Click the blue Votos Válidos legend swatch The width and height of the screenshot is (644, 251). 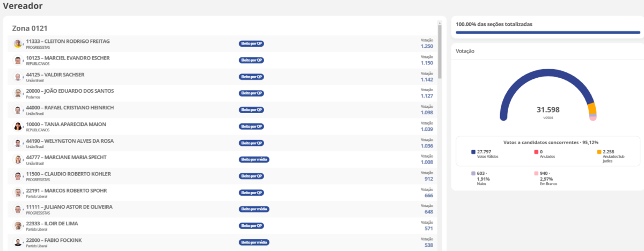coord(473,152)
